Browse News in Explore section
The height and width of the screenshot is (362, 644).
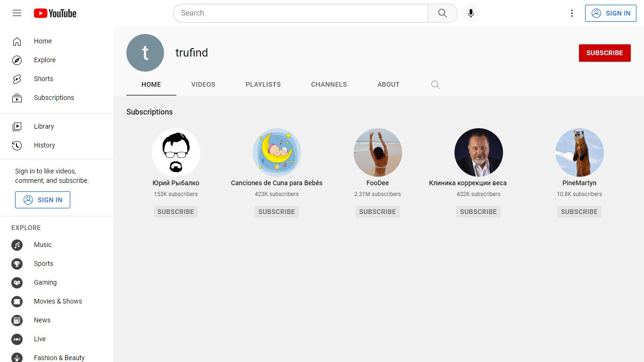57,320
